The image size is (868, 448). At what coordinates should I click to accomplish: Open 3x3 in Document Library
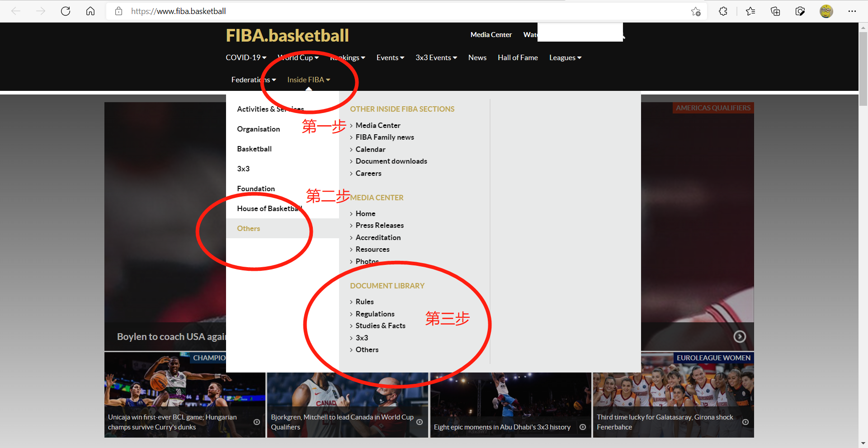pos(362,338)
